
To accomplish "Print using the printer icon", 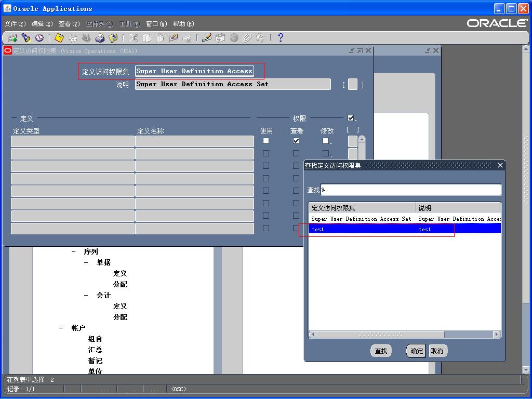I will point(100,38).
